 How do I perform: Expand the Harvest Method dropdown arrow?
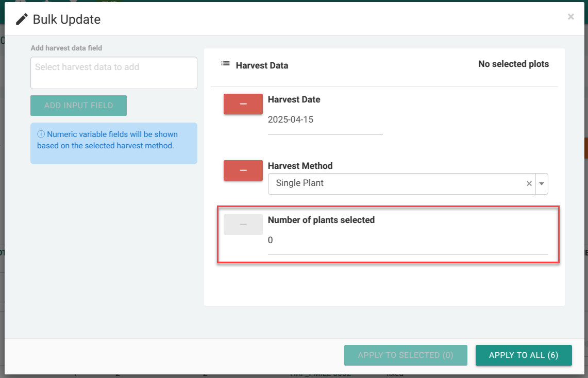coord(542,184)
